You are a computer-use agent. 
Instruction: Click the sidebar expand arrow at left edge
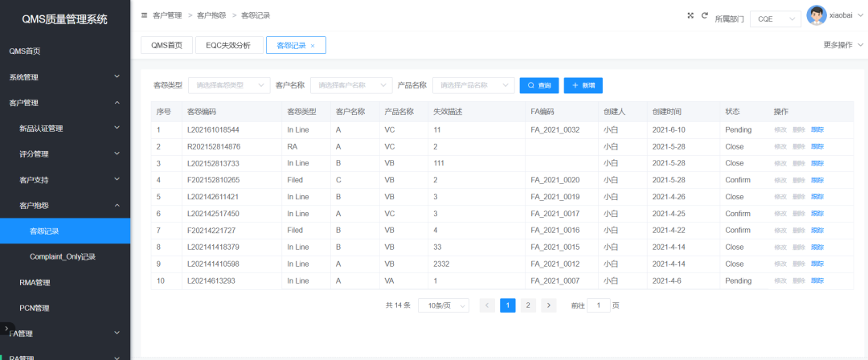pos(6,328)
